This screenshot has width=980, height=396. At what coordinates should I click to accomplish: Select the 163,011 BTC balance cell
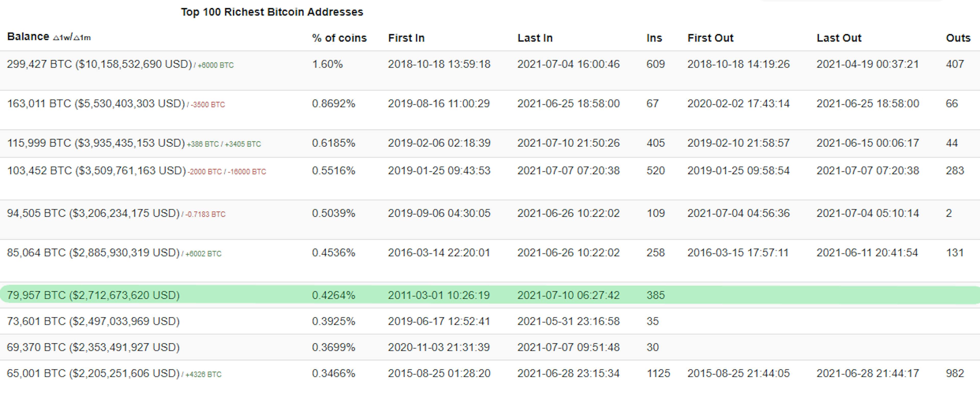point(96,104)
